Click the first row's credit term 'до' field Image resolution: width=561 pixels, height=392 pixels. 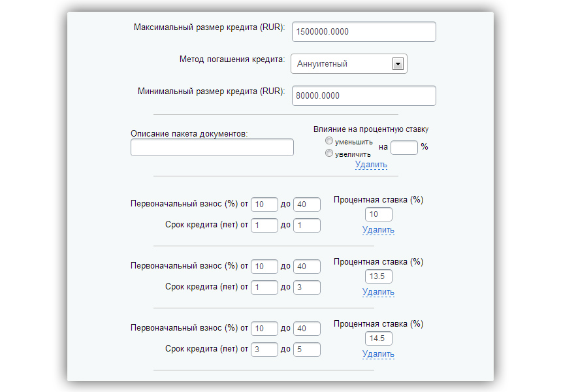click(307, 225)
